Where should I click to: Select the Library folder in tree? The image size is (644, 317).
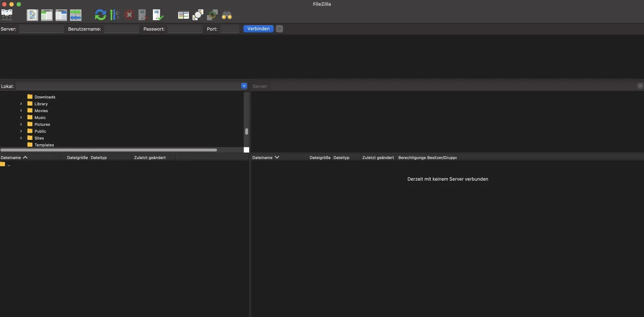pos(41,104)
